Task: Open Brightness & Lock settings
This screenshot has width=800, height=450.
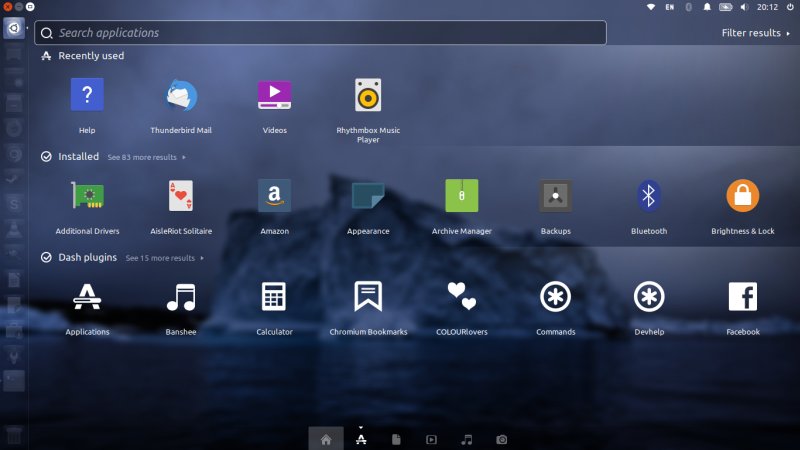Action: pos(743,195)
